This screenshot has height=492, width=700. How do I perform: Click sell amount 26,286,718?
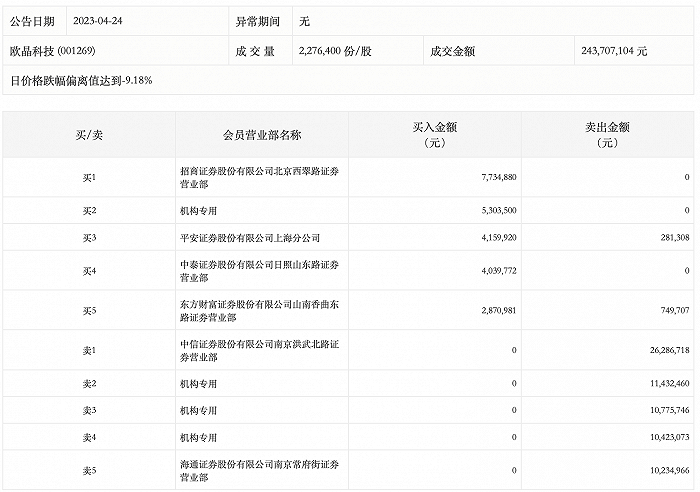670,350
